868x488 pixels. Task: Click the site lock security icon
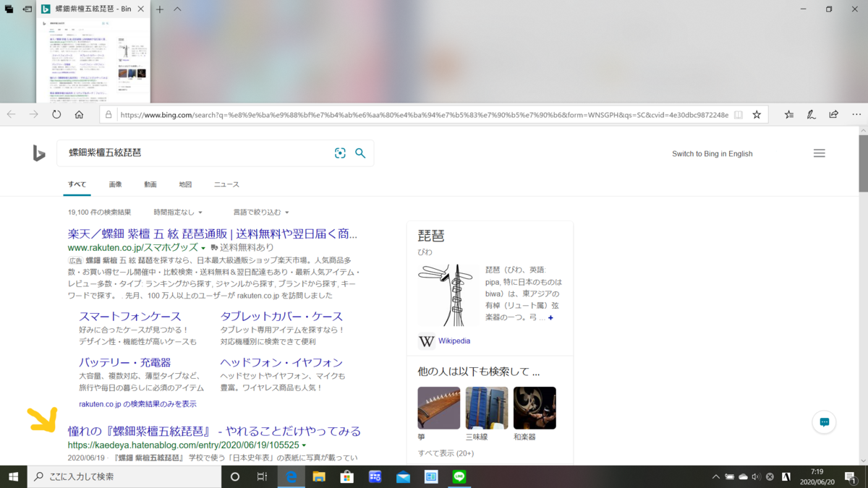[109, 114]
